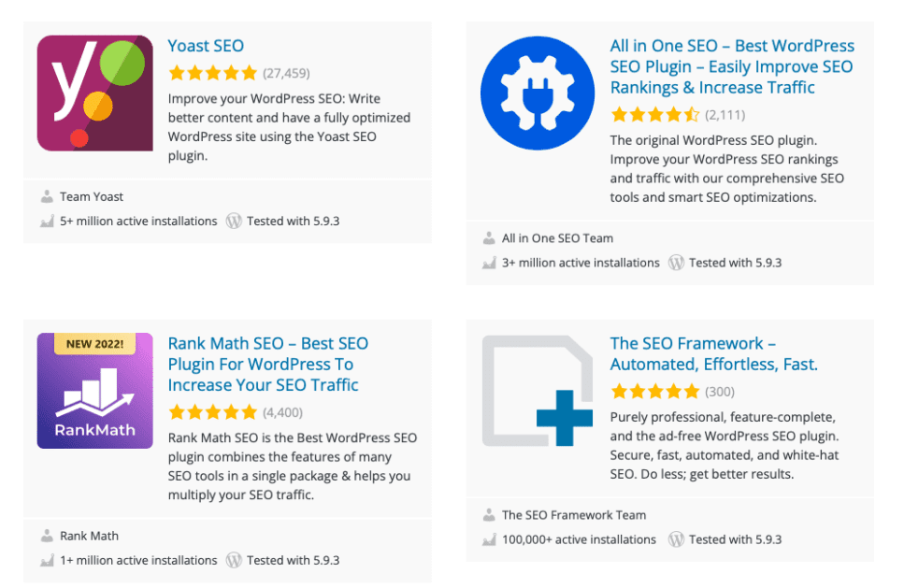Viewport: 904px width, 588px height.
Task: Click the All in One SEO gear logo
Action: click(x=536, y=92)
